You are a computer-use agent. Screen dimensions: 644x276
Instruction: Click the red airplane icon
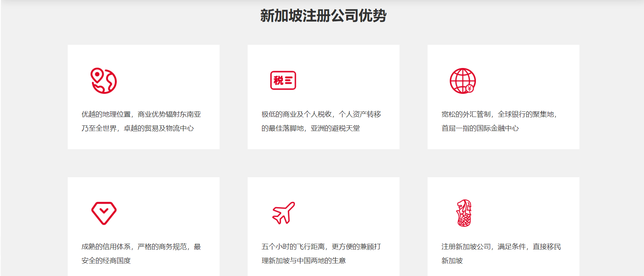coord(283,213)
